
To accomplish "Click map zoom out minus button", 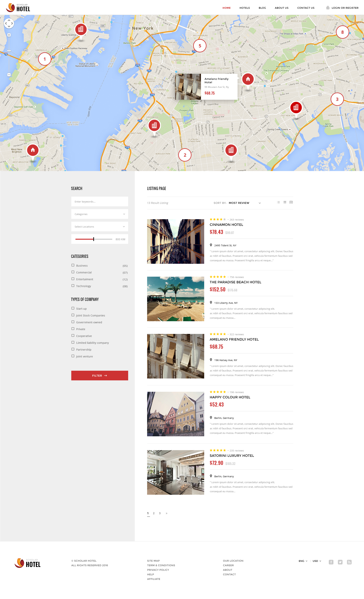I will (9, 75).
